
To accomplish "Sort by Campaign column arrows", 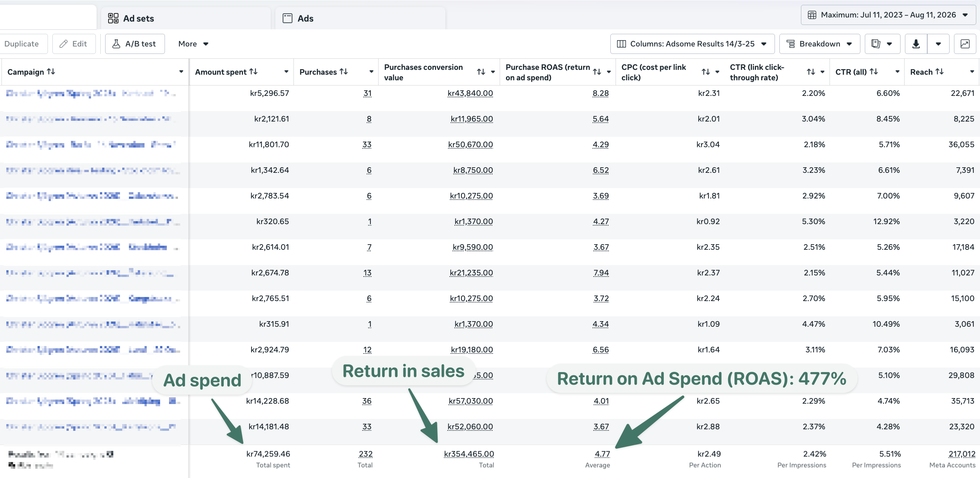I will [51, 71].
